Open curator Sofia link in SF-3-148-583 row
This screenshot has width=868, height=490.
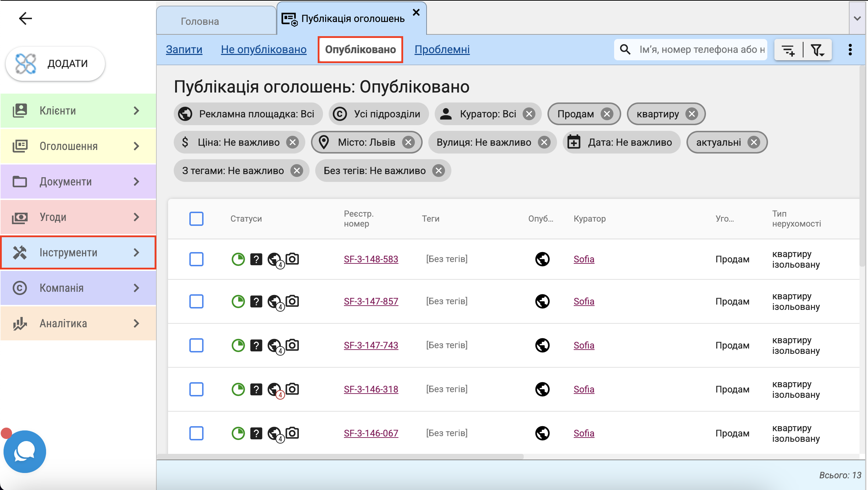point(584,259)
